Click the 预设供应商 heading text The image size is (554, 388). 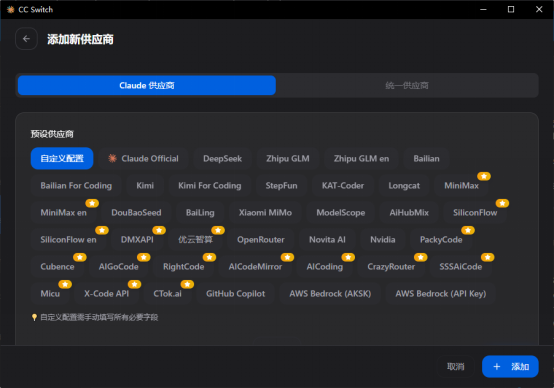[52, 134]
